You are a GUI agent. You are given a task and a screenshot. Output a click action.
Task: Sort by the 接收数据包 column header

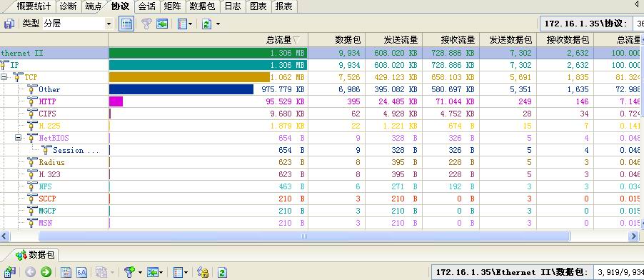pyautogui.click(x=565, y=40)
